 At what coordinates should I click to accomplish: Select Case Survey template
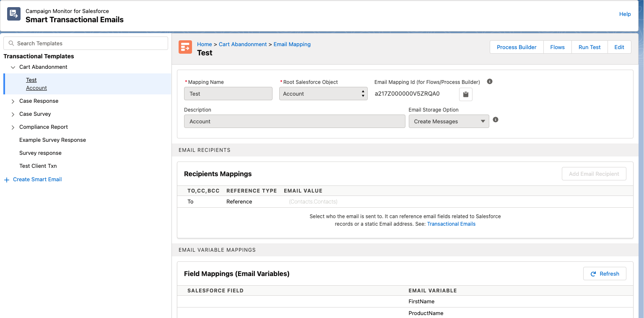click(35, 114)
